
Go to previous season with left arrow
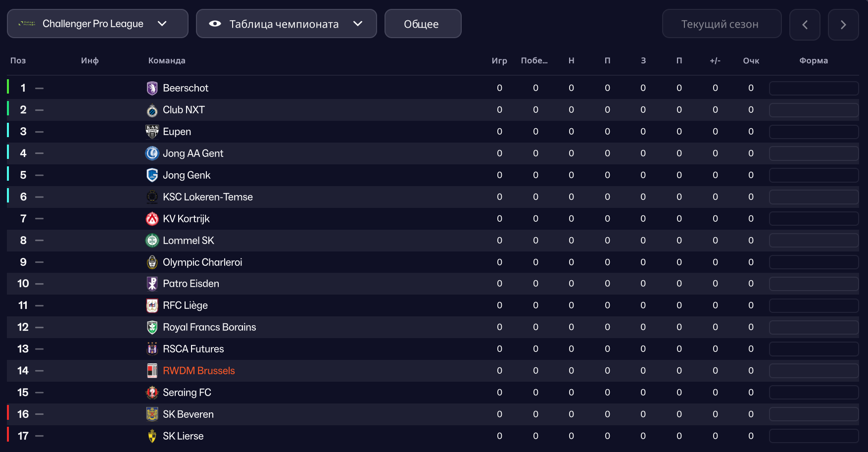[x=805, y=24]
